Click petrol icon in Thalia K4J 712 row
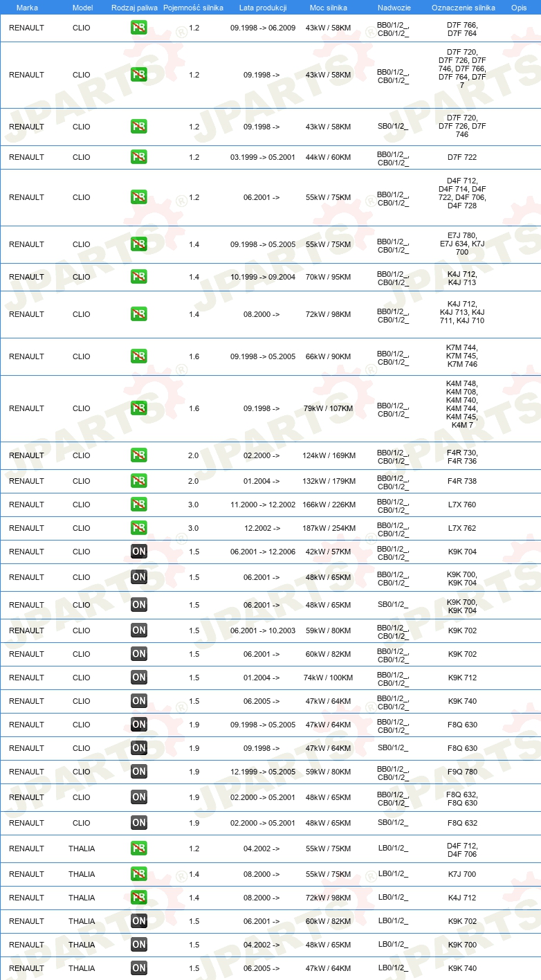Image resolution: width=541 pixels, height=980 pixels. [138, 898]
